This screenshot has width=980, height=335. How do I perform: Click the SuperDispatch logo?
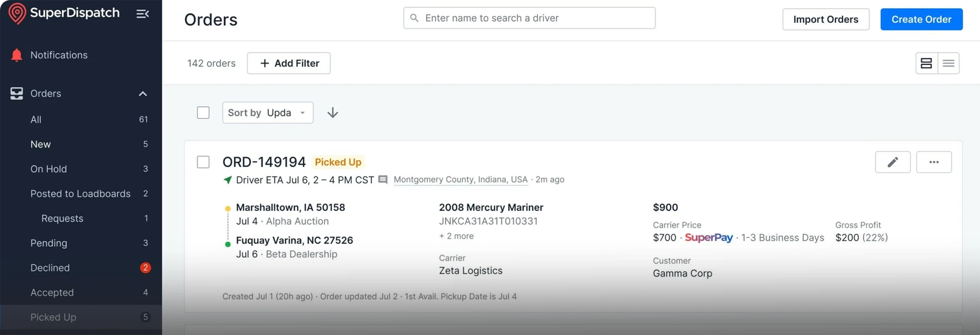64,13
